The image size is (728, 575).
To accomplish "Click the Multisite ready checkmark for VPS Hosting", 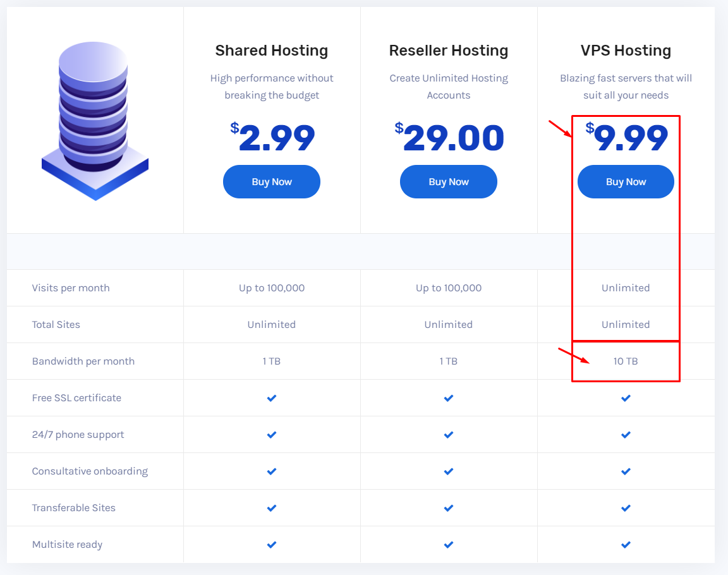I will click(x=626, y=545).
